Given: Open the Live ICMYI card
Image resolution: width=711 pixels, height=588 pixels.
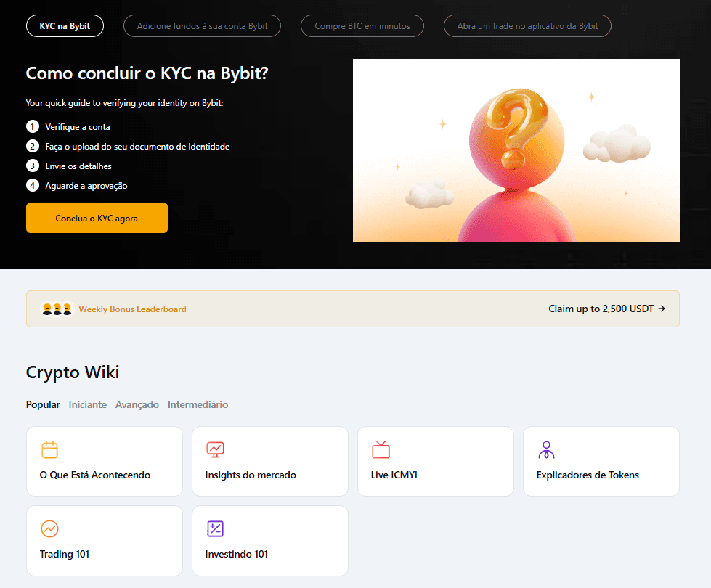Looking at the screenshot, I should (x=436, y=461).
